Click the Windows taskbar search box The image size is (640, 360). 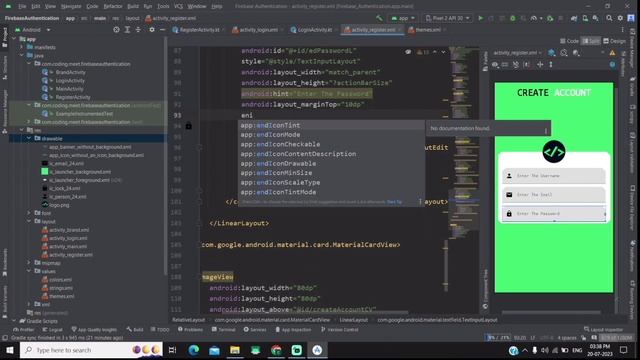pyautogui.click(x=91, y=350)
